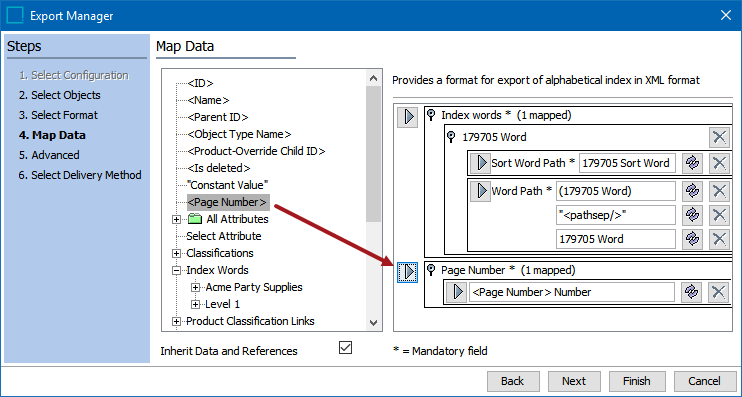Expand Product Classification Links node
Screen dimensions: 742x397
(177, 322)
